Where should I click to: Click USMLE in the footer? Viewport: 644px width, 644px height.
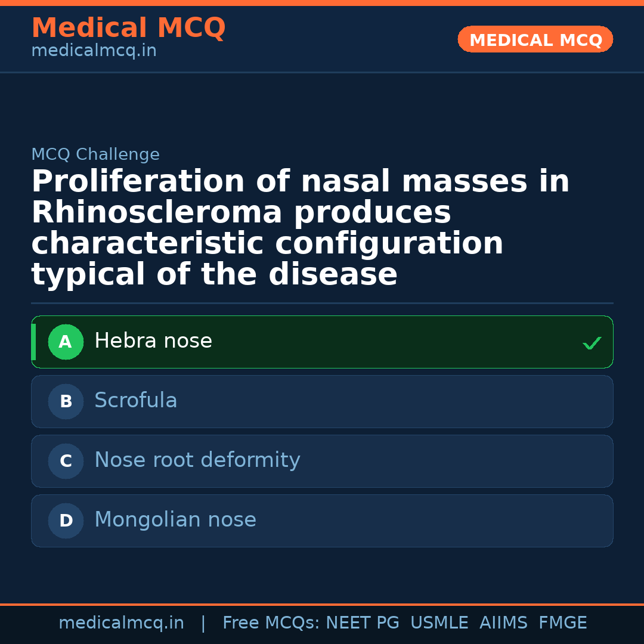[x=439, y=623]
